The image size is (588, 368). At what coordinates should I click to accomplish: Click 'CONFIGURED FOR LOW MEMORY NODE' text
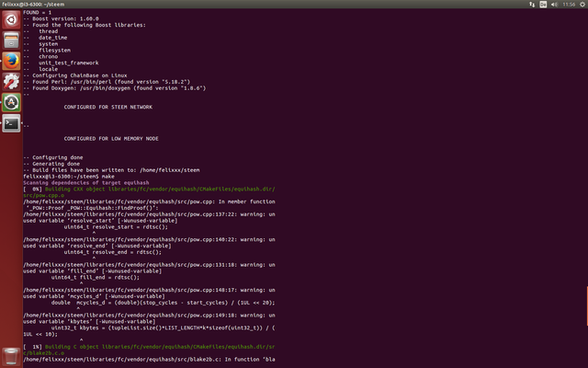pyautogui.click(x=111, y=139)
